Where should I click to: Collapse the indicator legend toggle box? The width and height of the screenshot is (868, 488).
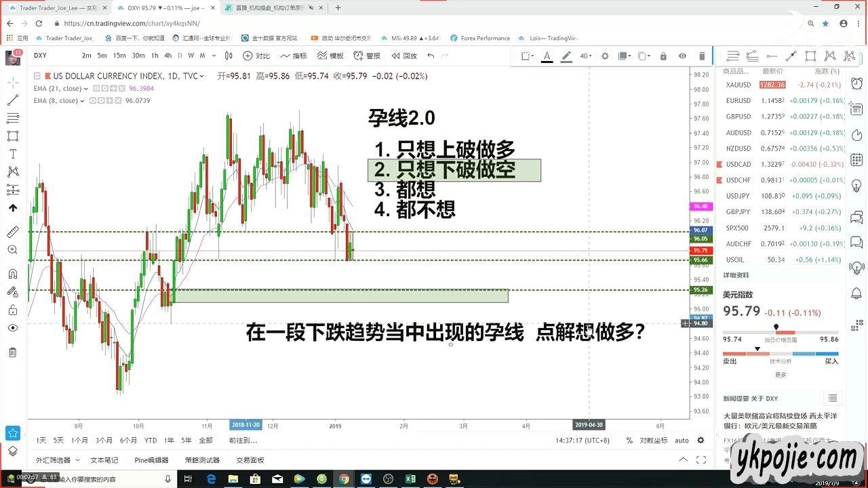click(x=37, y=76)
